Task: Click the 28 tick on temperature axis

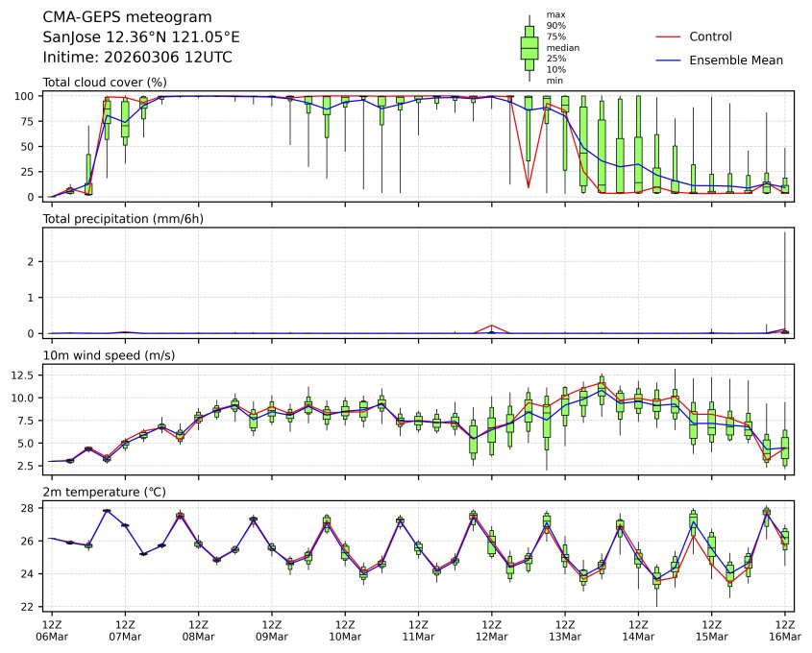Action: click(31, 508)
